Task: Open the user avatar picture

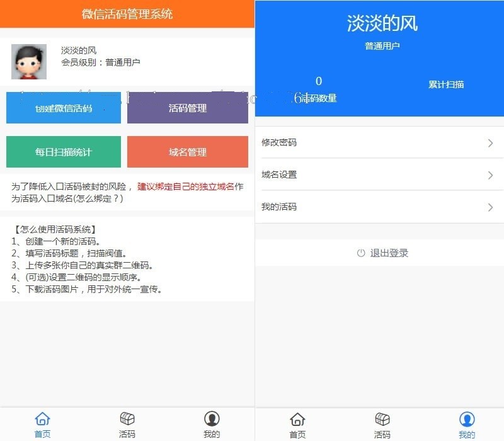Action: (29, 62)
